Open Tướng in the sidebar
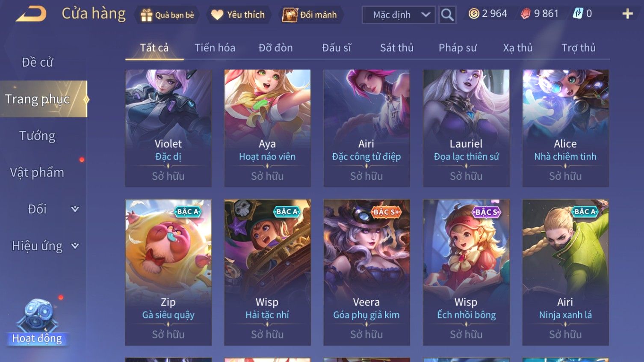This screenshot has width=644, height=362. click(x=38, y=136)
